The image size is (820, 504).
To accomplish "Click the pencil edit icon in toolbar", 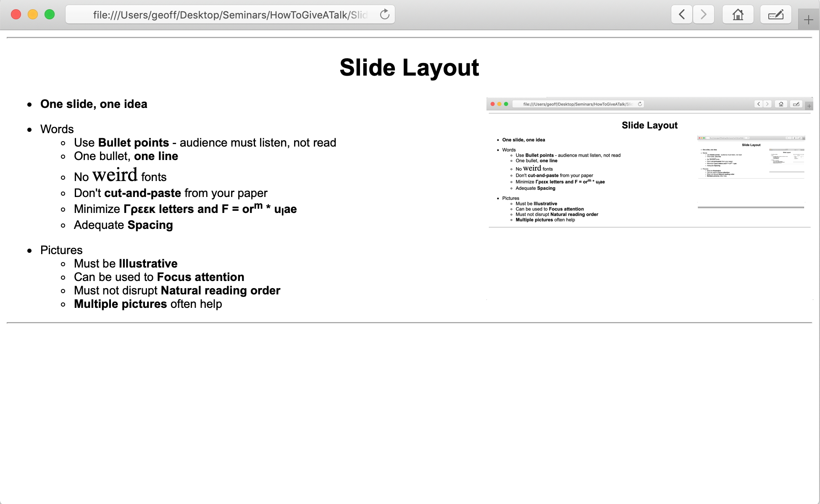I will click(x=775, y=15).
